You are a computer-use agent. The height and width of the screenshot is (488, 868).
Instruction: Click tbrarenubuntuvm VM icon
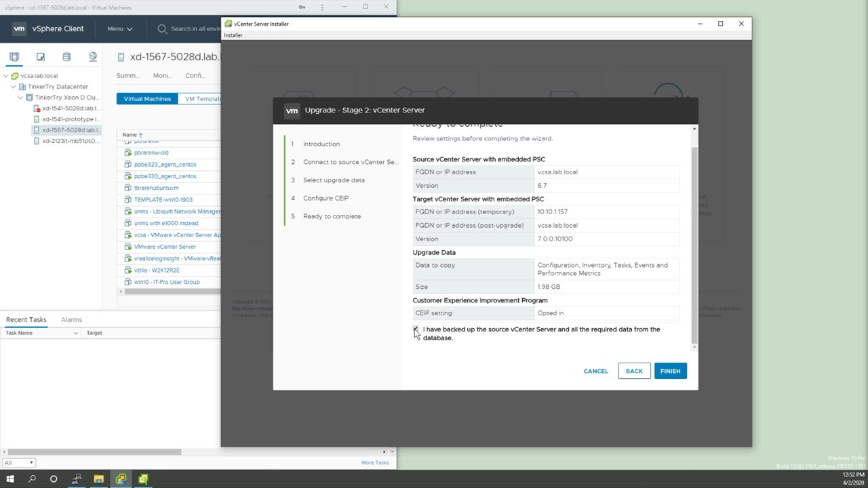pyautogui.click(x=128, y=188)
